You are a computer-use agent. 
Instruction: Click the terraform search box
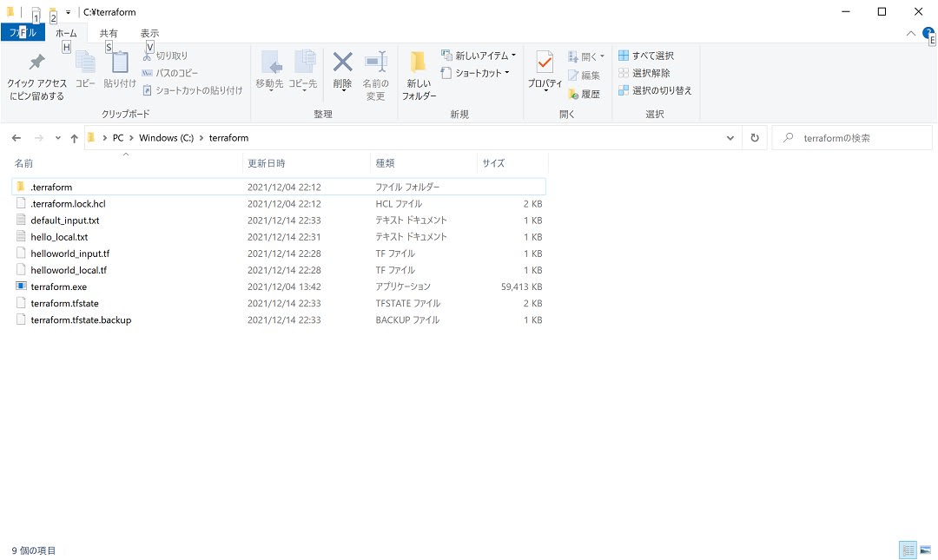tap(852, 138)
